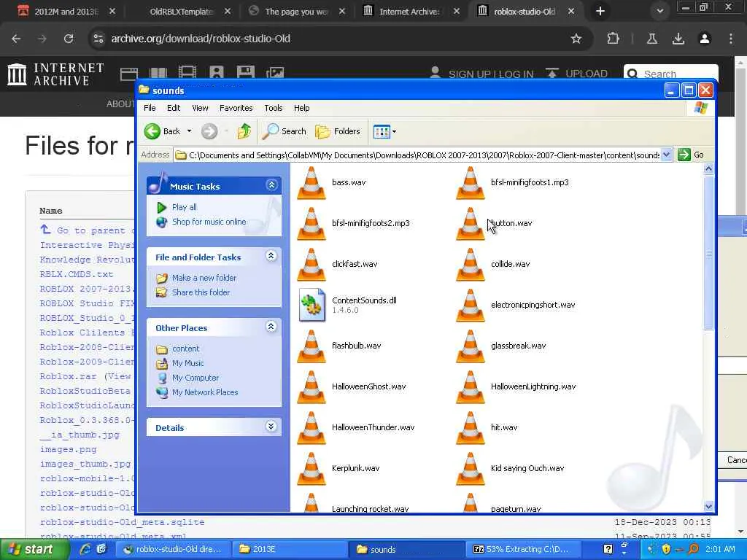Screen dimensions: 747x560
Task: Select the Kid saying Ouch.wav cone icon
Action: tap(471, 469)
